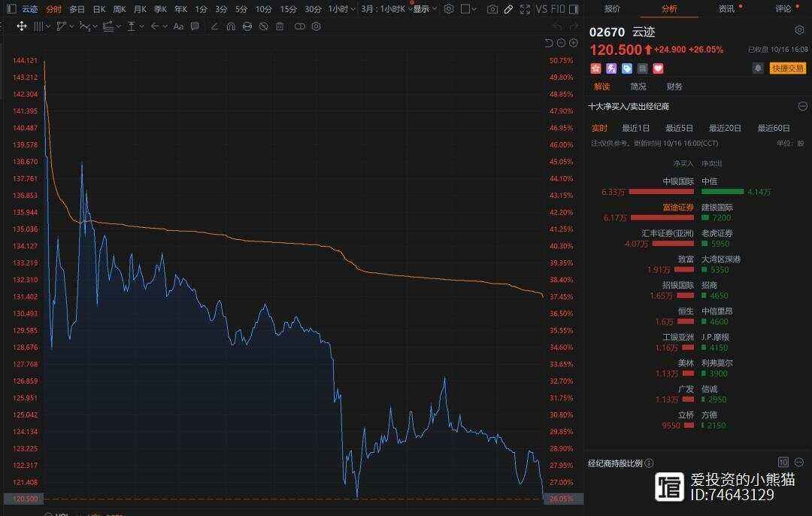Viewport: 812px width, 516px height.
Task: Toggle the right panel layout icon
Action: (574, 8)
